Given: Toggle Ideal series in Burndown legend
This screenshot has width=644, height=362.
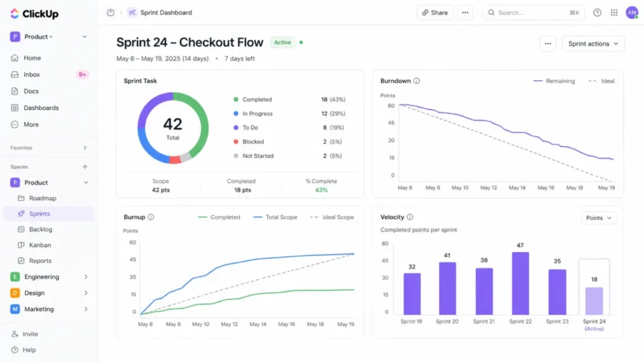Looking at the screenshot, I should tap(601, 81).
